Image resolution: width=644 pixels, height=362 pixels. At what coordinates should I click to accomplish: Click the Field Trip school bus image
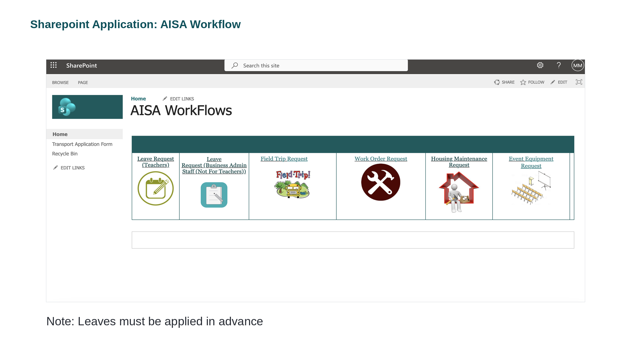(x=293, y=184)
